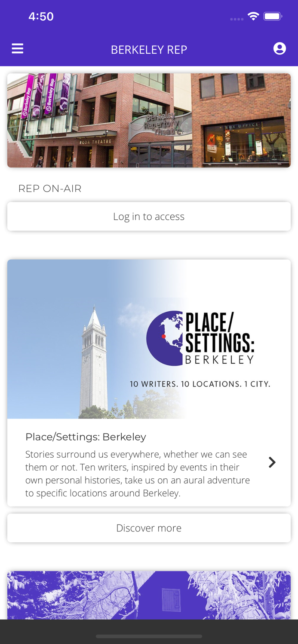Tap the 10 WRITERS. 10 LOCATIONS. 1 CITY. tagline
298x644 pixels.
coord(200,384)
